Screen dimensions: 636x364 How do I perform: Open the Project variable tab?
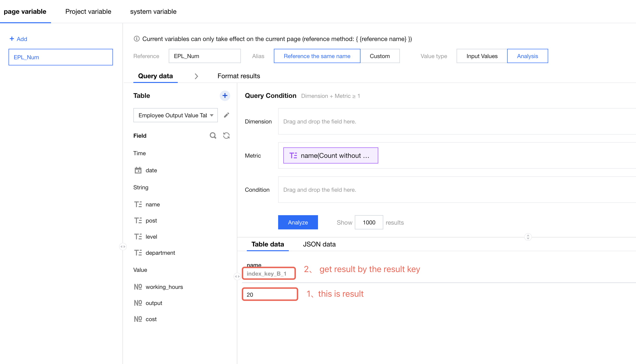click(88, 12)
